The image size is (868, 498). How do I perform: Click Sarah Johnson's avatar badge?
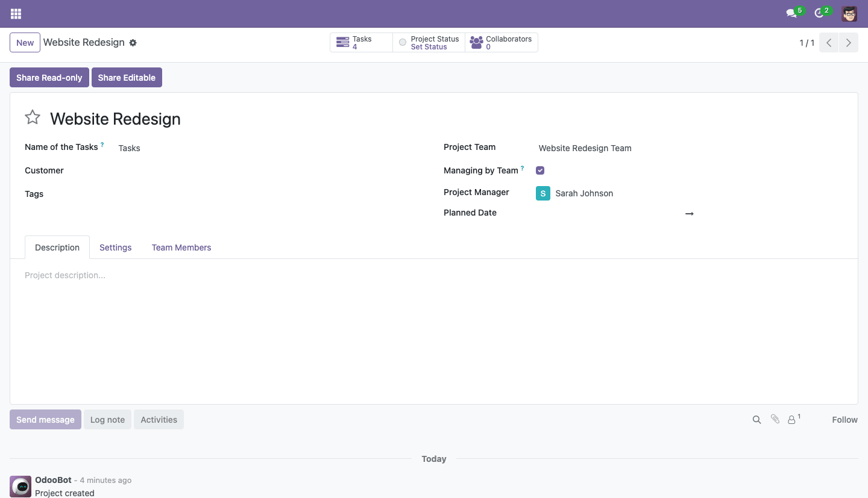[x=543, y=193]
